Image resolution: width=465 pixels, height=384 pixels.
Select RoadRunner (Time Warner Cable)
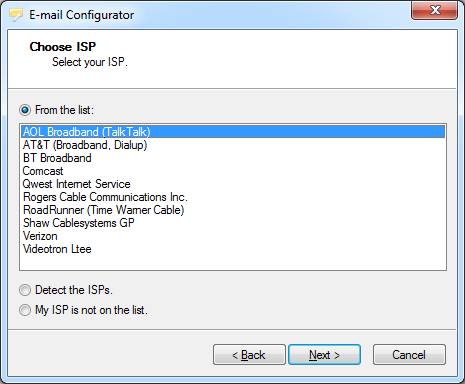click(233, 210)
